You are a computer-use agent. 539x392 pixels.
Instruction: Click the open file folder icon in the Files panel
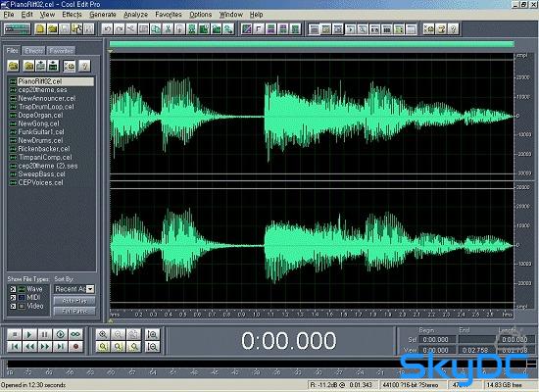tap(14, 66)
